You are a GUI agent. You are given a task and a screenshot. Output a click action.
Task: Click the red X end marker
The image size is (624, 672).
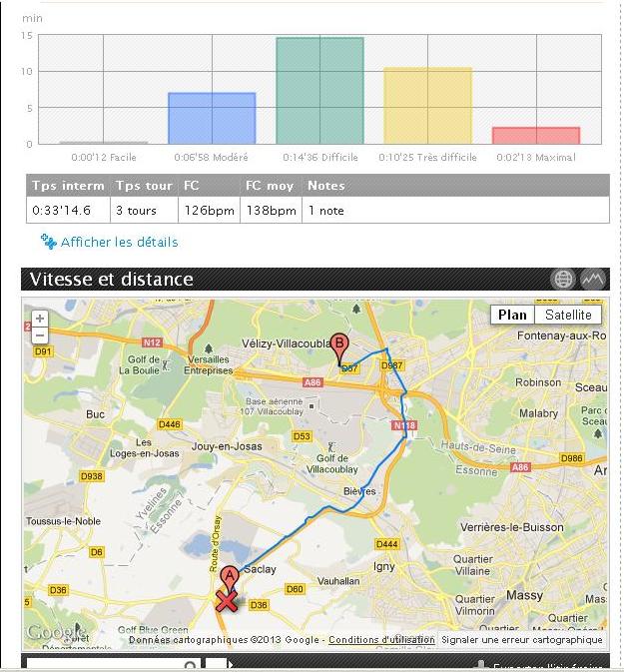coord(229,600)
